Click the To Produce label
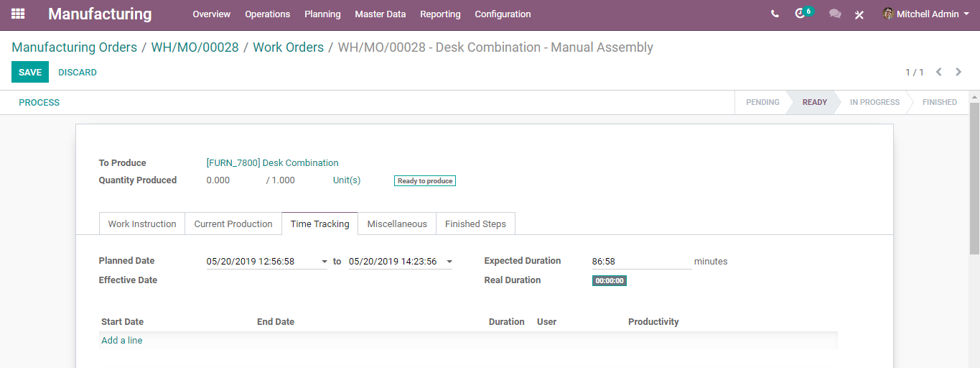Image resolution: width=980 pixels, height=368 pixels. click(x=123, y=163)
